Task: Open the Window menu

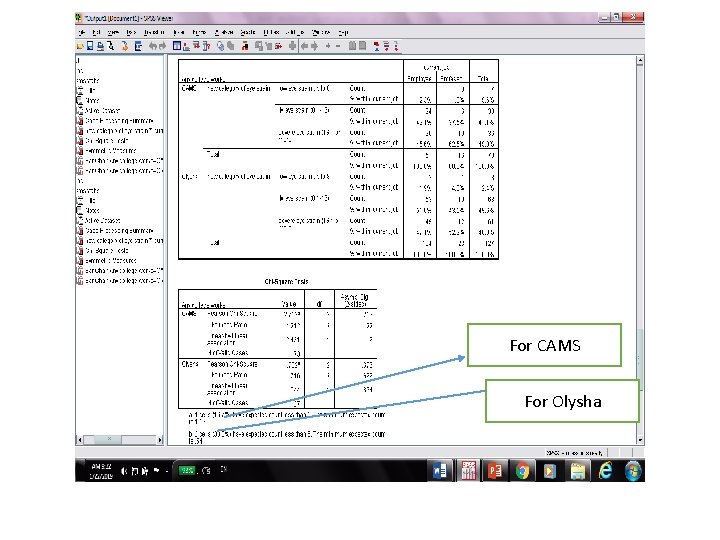Action: pos(321,32)
